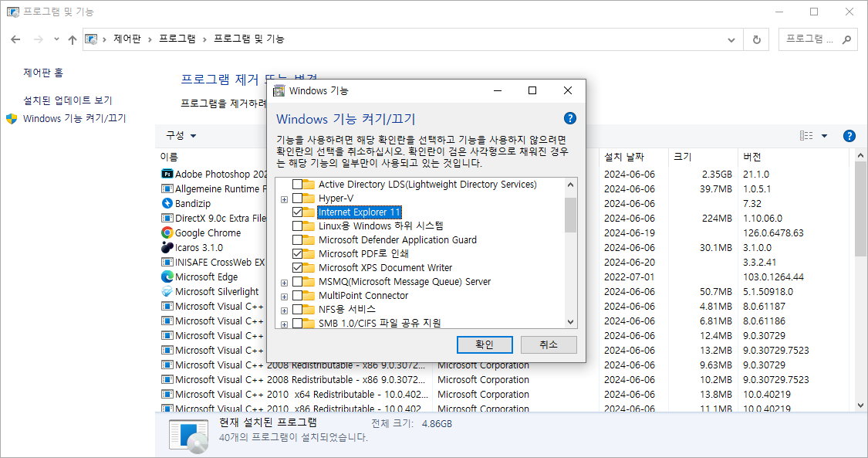Enable Microsoft Defender Application Guard checkbox
868x458 pixels.
pos(297,239)
